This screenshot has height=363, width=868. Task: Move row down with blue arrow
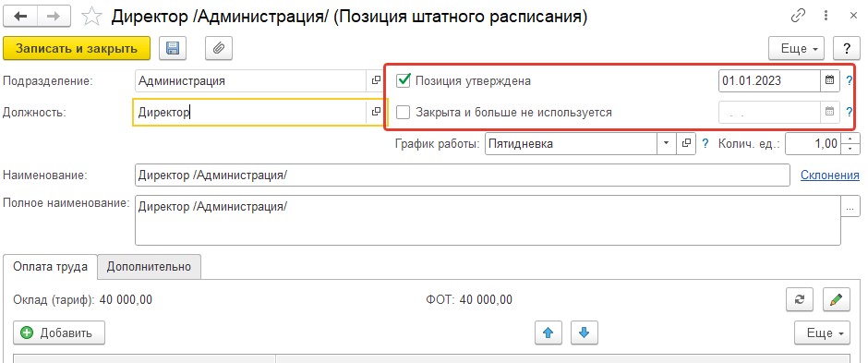tap(584, 333)
